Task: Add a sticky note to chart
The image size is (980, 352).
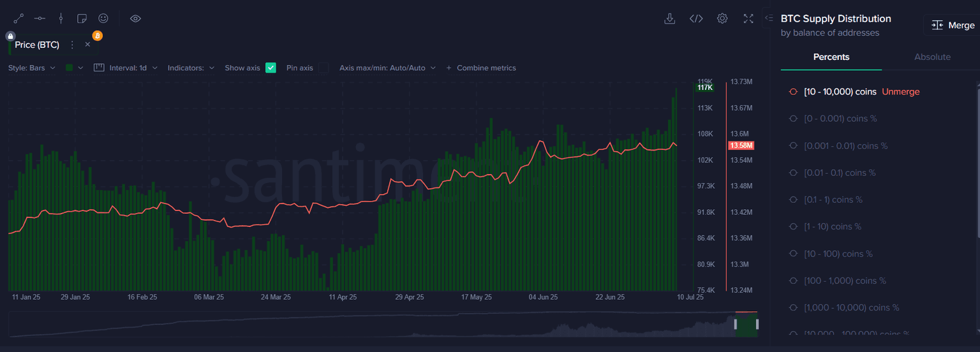Action: 82,18
